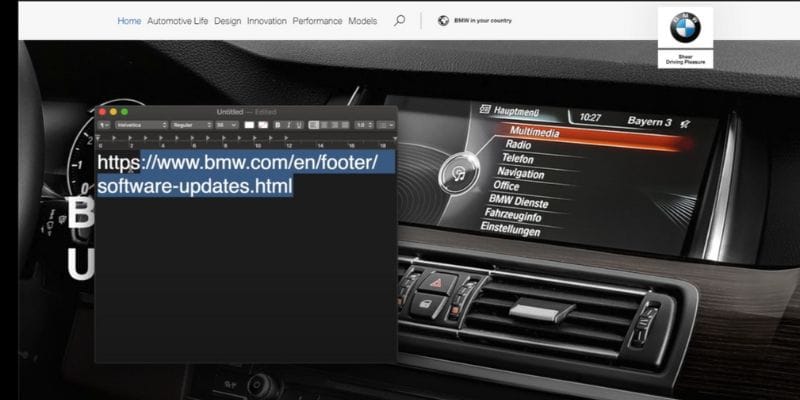The image size is (800, 400).
Task: Click the tab stop at ruler mark 10
Action: coord(255,138)
